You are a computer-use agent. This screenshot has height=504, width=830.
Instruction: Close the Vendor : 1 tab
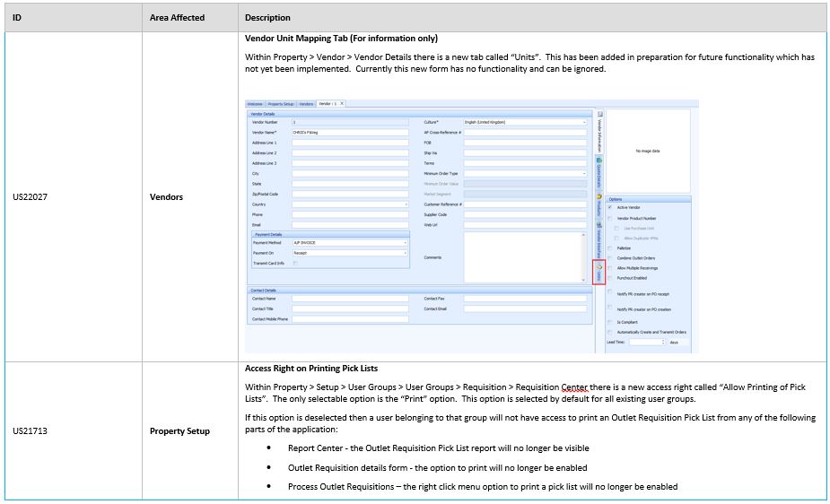click(341, 104)
